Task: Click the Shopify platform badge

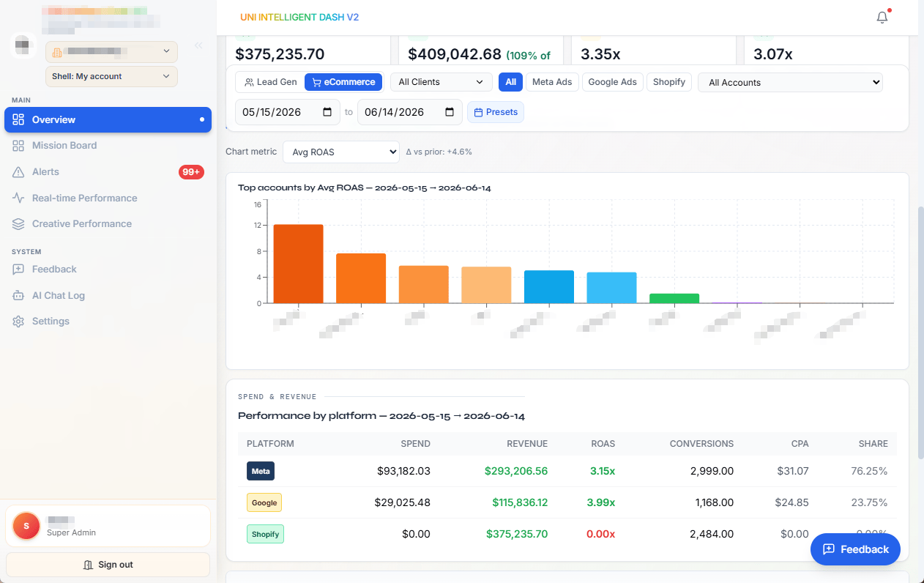Action: 265,534
